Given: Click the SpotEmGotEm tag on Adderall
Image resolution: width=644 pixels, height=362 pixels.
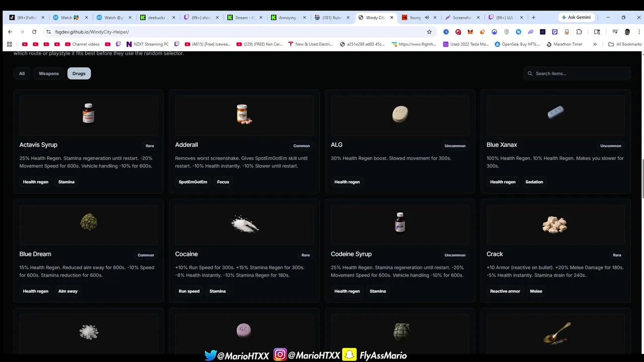Looking at the screenshot, I should [x=193, y=182].
